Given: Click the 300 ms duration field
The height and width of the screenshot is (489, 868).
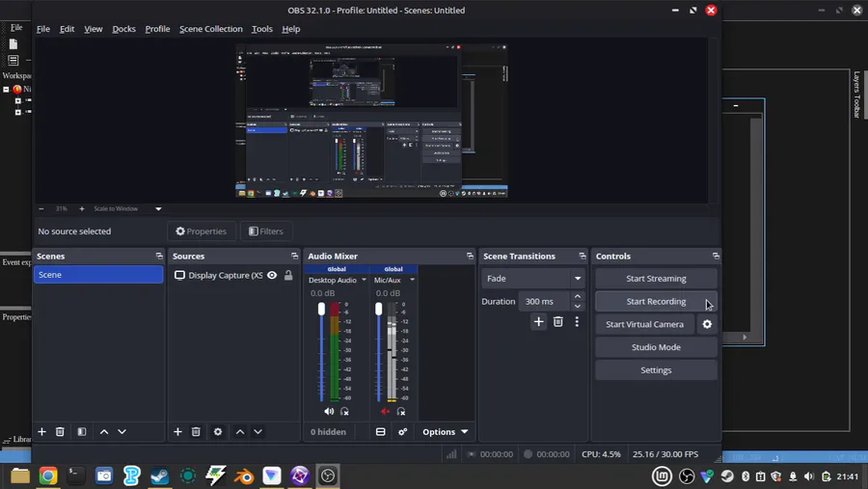Looking at the screenshot, I should (x=545, y=301).
